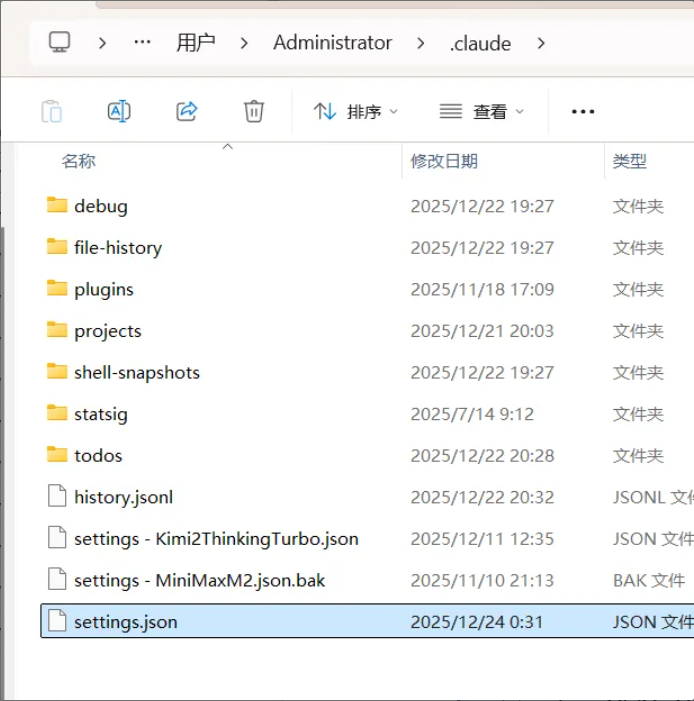Screen dimensions: 694x701
Task: Click the Paste clipboard icon
Action: pyautogui.click(x=52, y=111)
